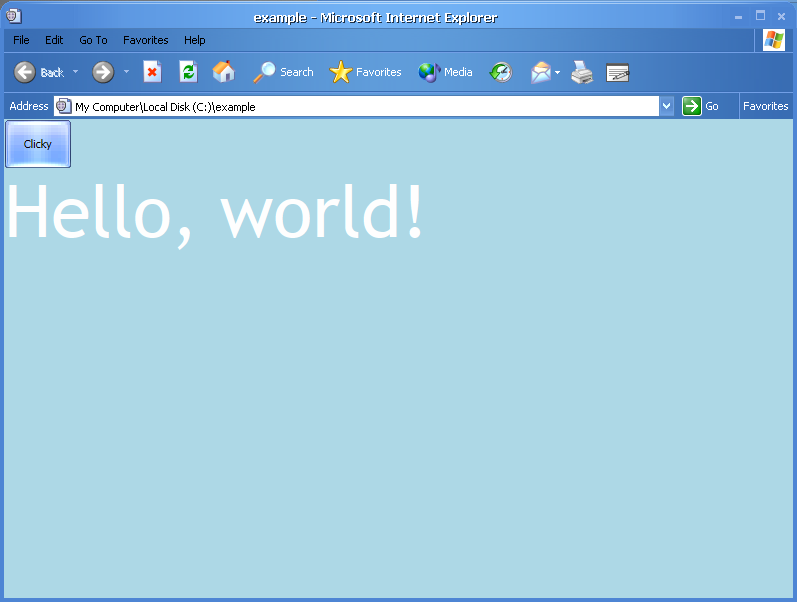797x602 pixels.
Task: Click the Forward arrow button
Action: [103, 72]
